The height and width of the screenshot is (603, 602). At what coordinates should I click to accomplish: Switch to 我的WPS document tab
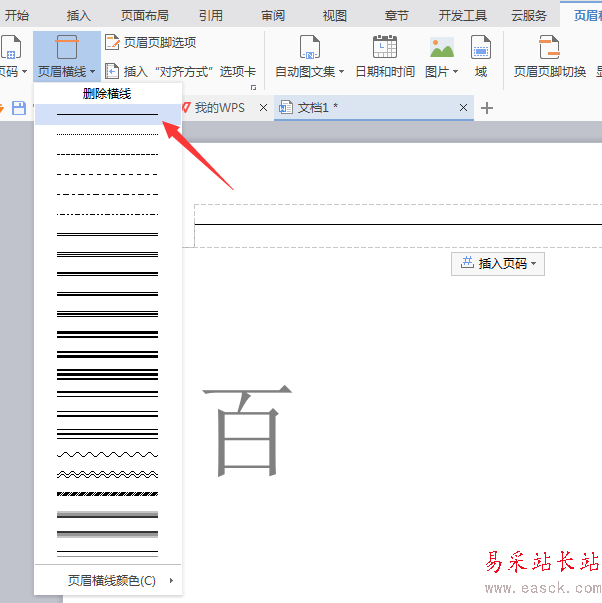(x=219, y=108)
